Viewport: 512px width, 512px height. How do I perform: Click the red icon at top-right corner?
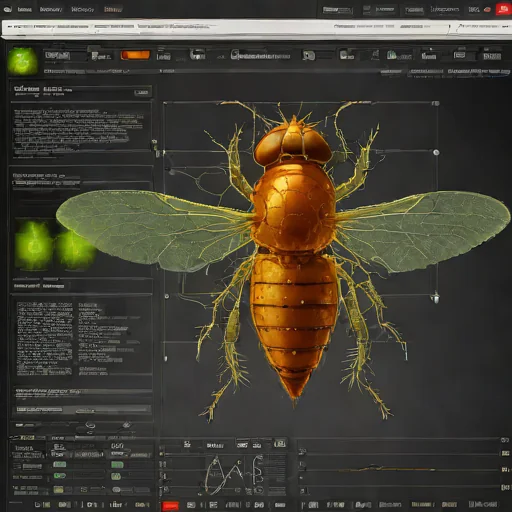pyautogui.click(x=503, y=9)
